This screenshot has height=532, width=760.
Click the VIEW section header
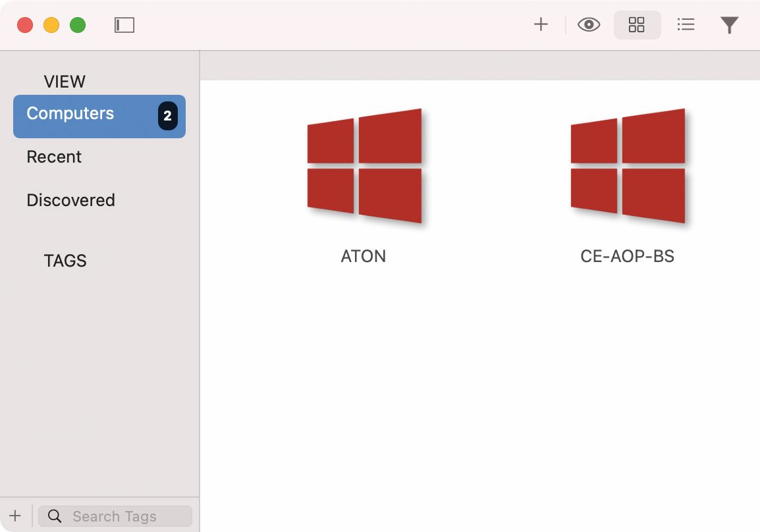point(65,82)
